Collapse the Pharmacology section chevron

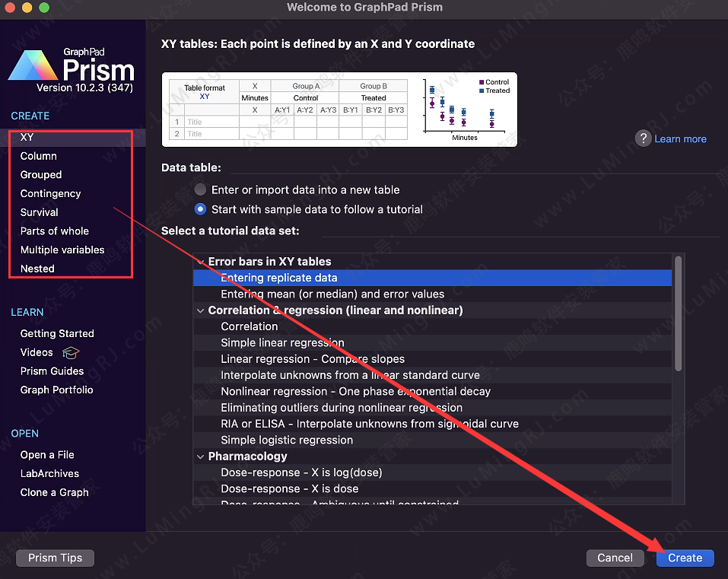coord(201,457)
